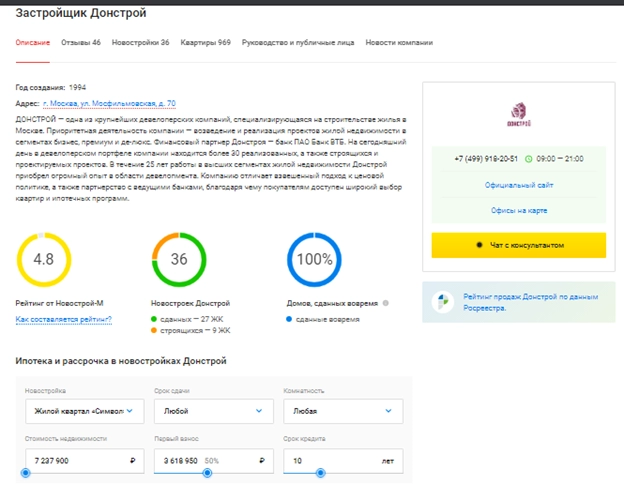624x485 pixels.
Task: Click the Год создания 1994 text
Action: click(51, 87)
